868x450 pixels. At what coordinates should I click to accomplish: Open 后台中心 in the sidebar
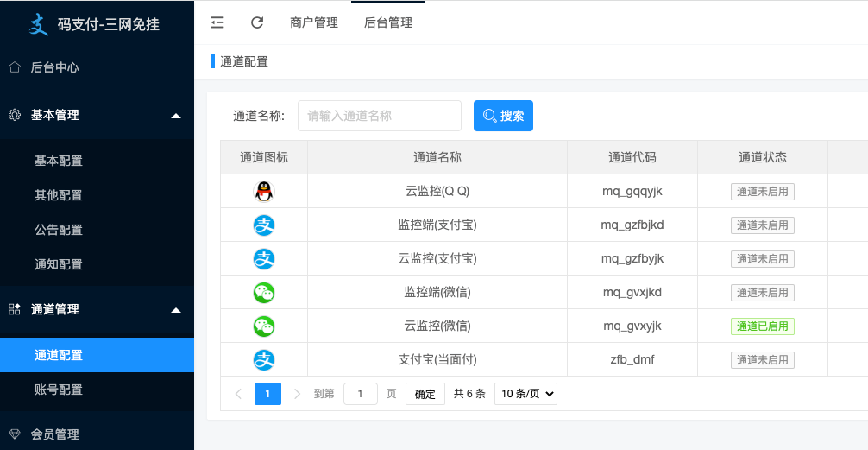(97, 67)
